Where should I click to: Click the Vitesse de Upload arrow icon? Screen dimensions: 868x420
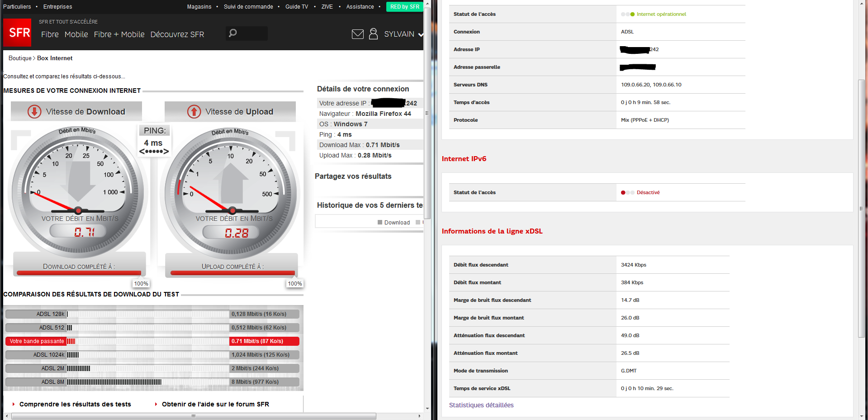click(194, 112)
